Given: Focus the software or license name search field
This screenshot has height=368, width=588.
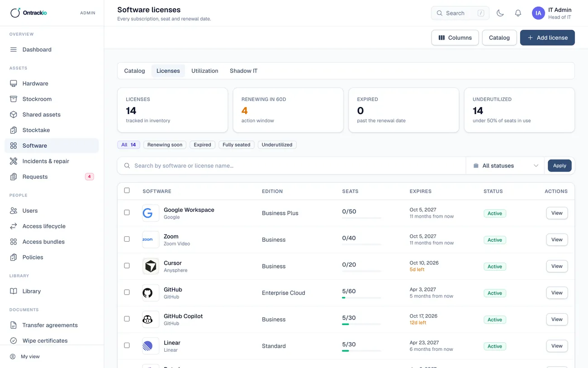Looking at the screenshot, I should (x=292, y=166).
